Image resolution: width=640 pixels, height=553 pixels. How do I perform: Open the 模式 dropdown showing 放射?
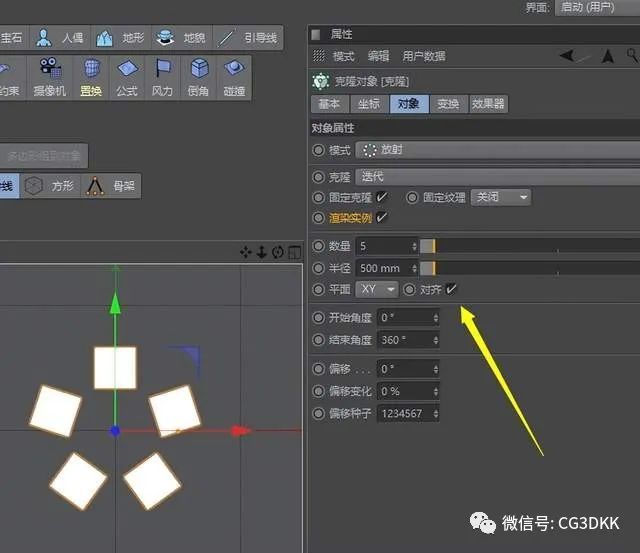(498, 150)
